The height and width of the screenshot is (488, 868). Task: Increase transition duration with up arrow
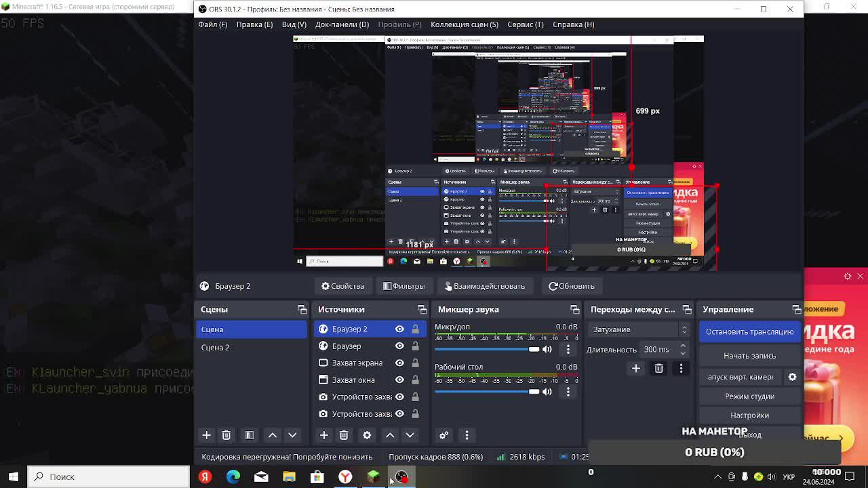[683, 346]
